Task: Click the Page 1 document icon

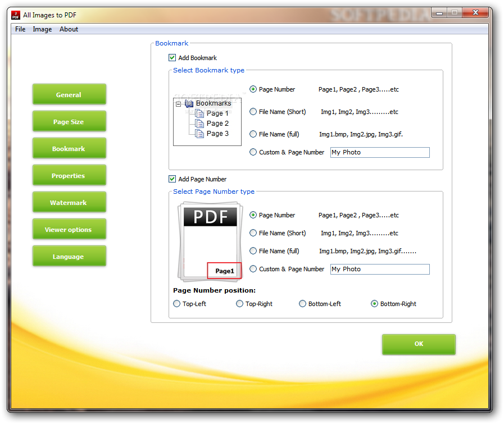Action: [199, 113]
